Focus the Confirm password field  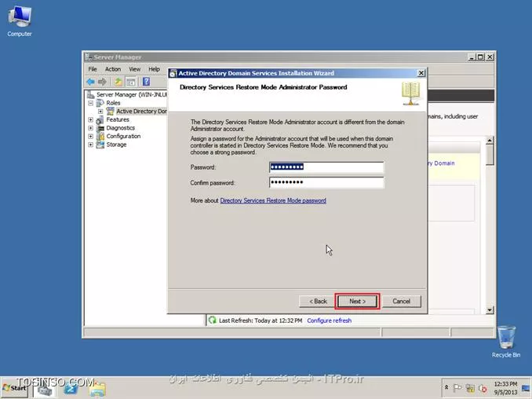tap(326, 182)
